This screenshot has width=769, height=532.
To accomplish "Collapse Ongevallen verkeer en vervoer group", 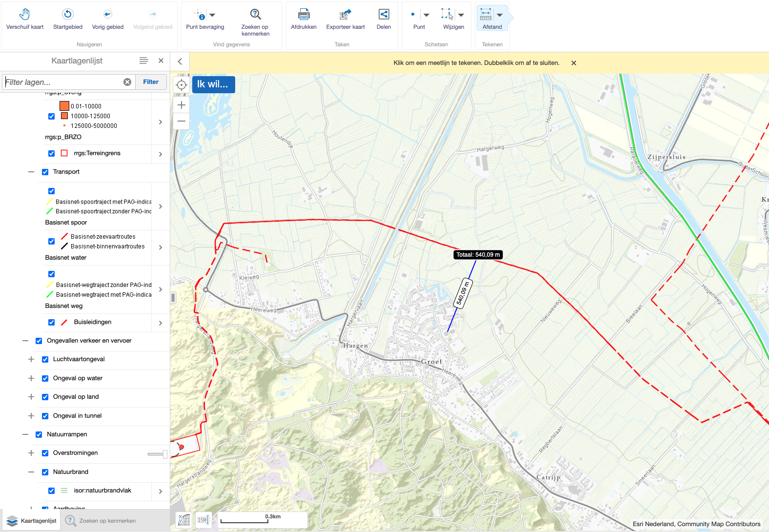I will [25, 341].
